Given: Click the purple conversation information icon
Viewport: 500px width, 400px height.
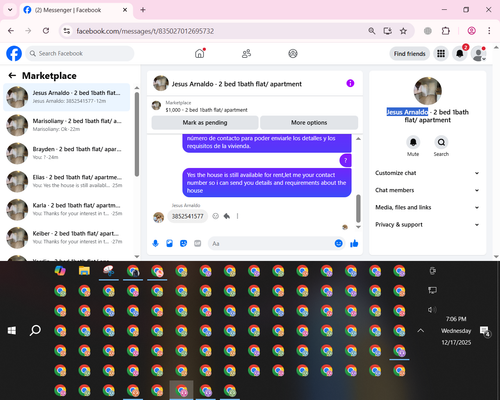Looking at the screenshot, I should [350, 83].
